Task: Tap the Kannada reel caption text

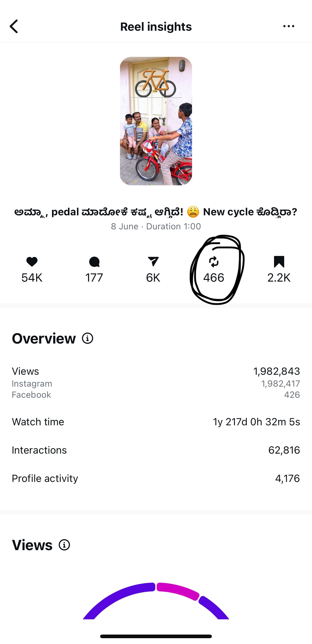Action: (x=156, y=212)
